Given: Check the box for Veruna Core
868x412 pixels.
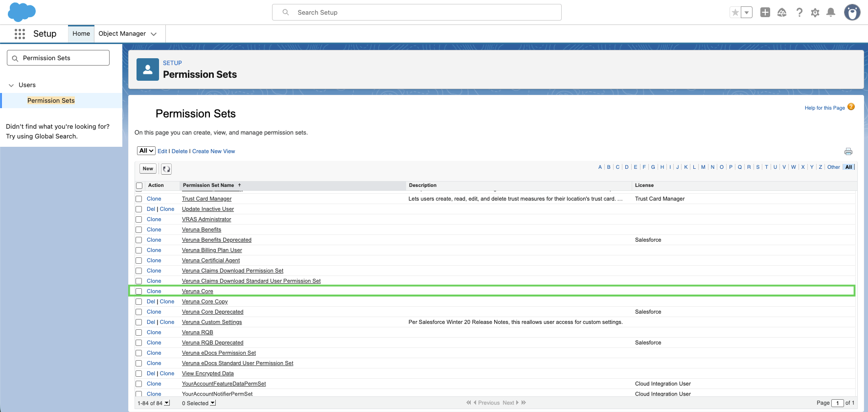Looking at the screenshot, I should pyautogui.click(x=139, y=292).
